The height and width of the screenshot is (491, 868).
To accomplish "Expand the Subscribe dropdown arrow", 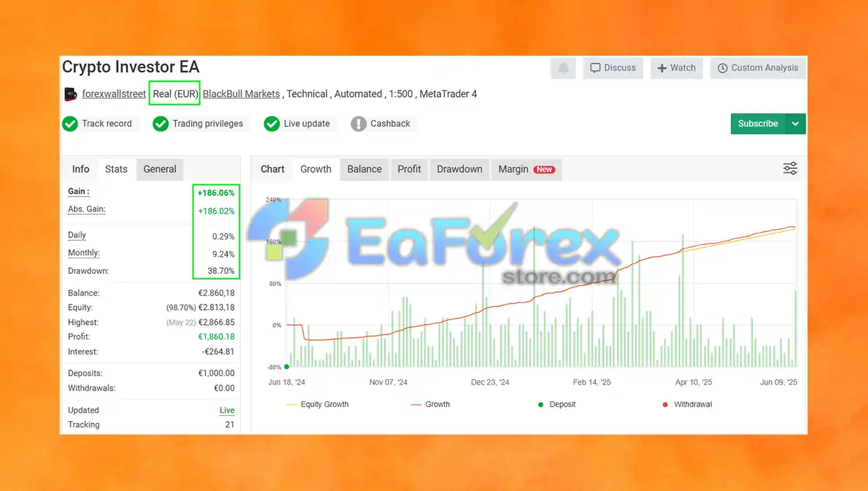I will point(795,123).
